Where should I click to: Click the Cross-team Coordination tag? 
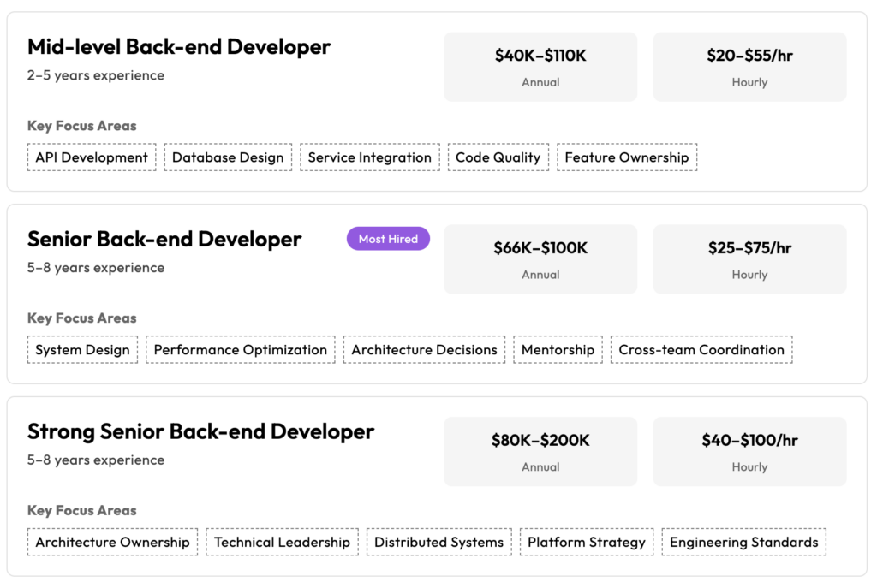[x=701, y=350]
